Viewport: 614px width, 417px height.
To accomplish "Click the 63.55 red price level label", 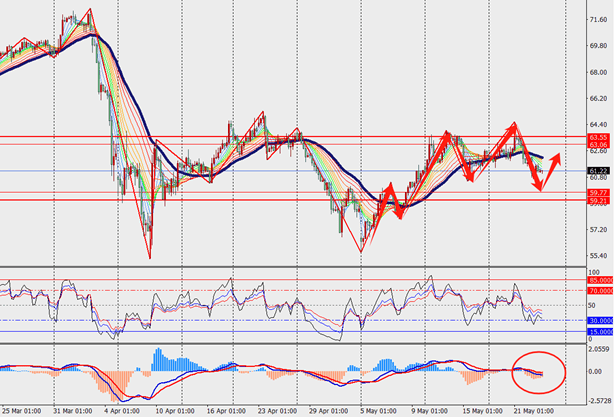I will coord(599,136).
